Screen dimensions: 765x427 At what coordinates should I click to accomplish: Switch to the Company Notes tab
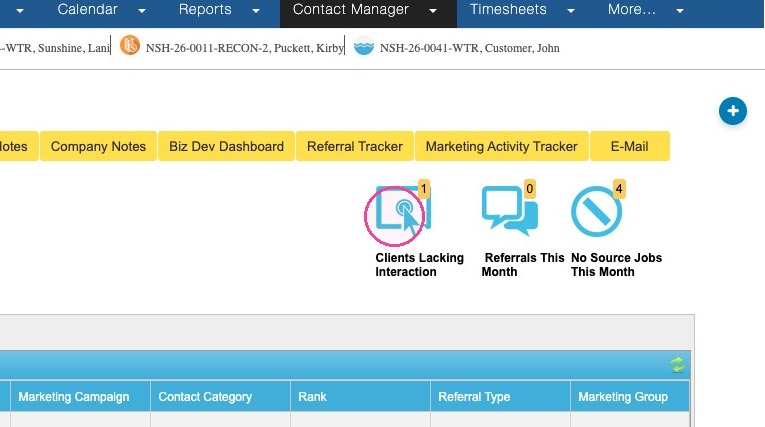coord(98,146)
